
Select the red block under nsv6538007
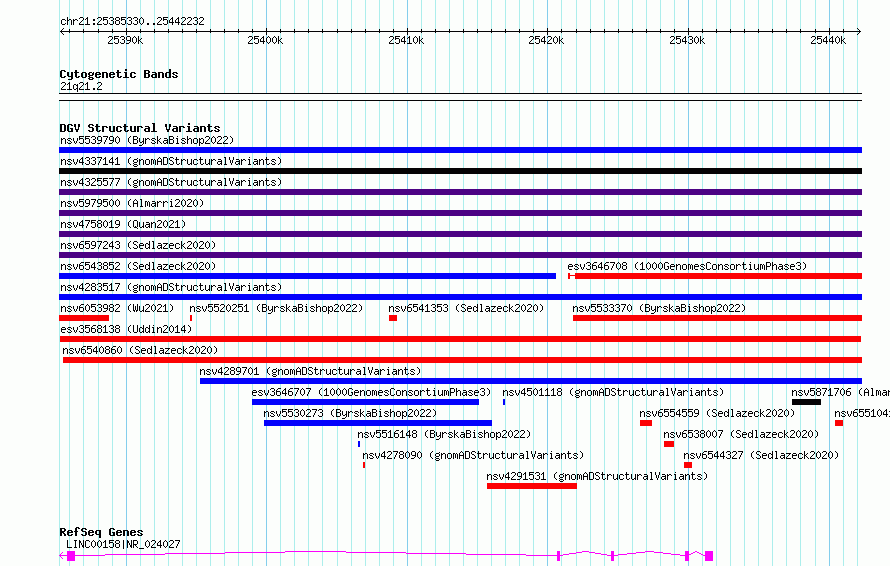coord(669,444)
